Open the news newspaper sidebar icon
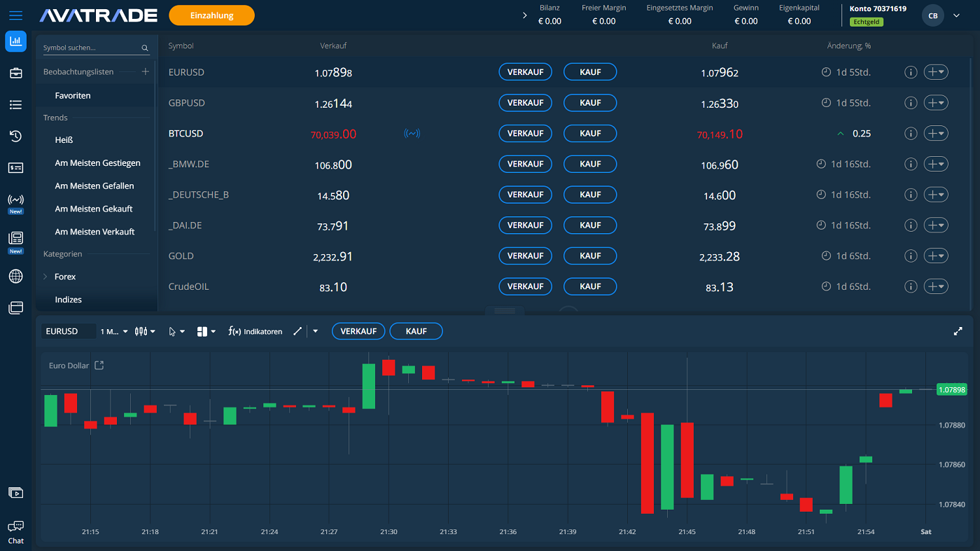This screenshot has width=980, height=551. [x=15, y=239]
